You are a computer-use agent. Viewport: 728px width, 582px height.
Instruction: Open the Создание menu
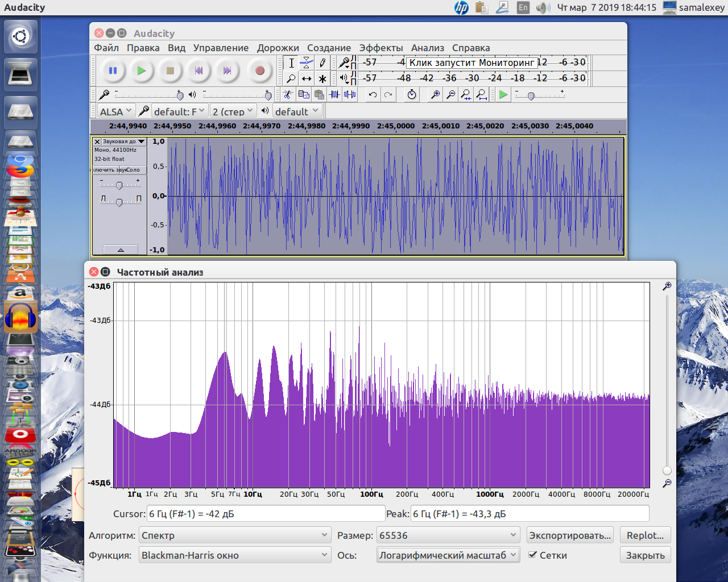(329, 48)
